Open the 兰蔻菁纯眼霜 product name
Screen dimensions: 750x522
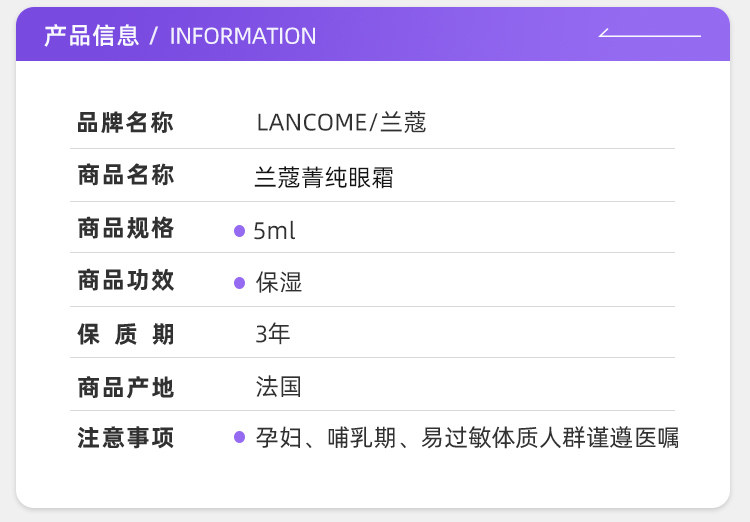[x=323, y=178]
